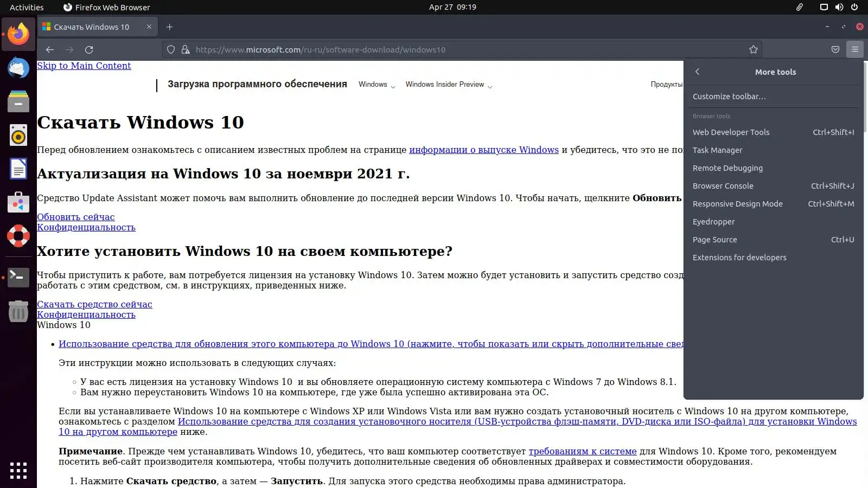Viewport: 868px width, 488px height.
Task: Open Extensions for developers
Action: [x=774, y=258]
